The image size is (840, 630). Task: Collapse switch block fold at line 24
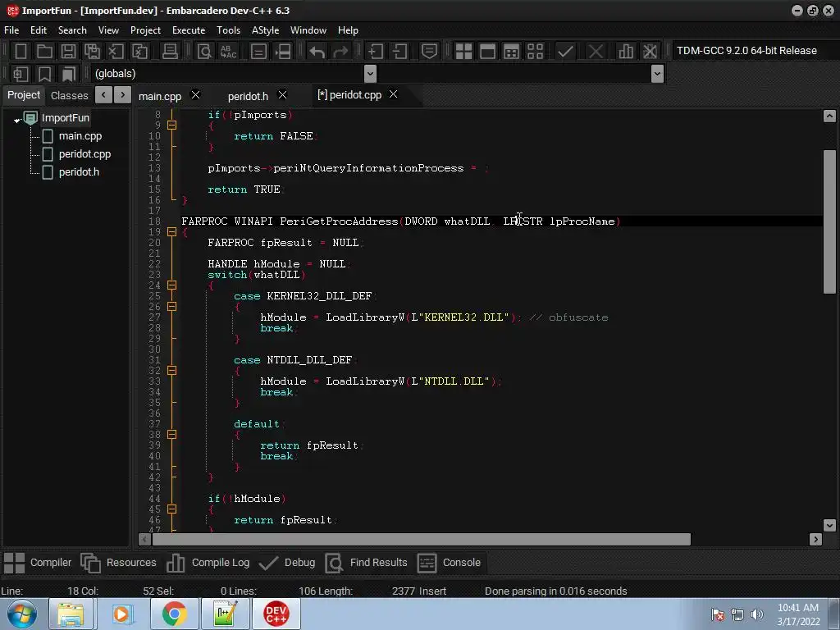172,285
